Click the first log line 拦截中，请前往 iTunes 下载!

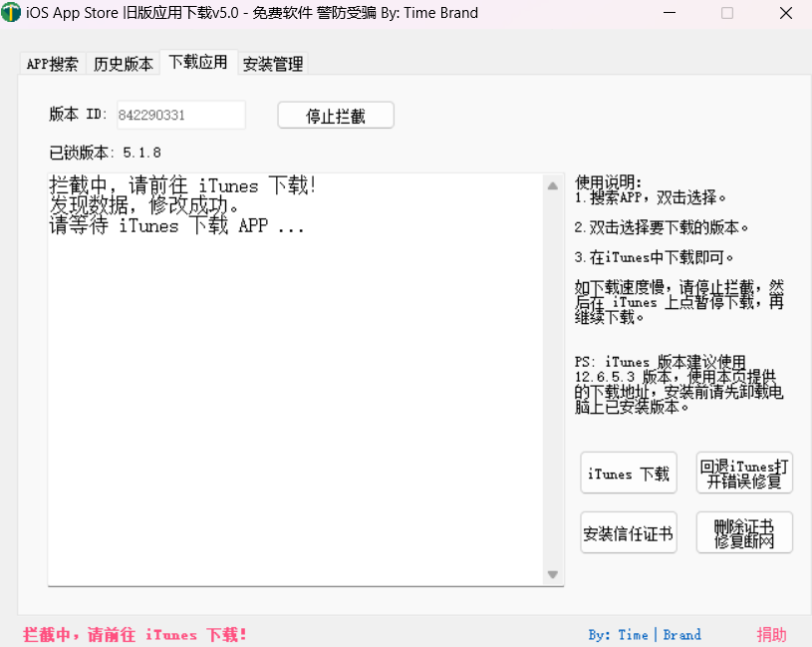(182, 185)
